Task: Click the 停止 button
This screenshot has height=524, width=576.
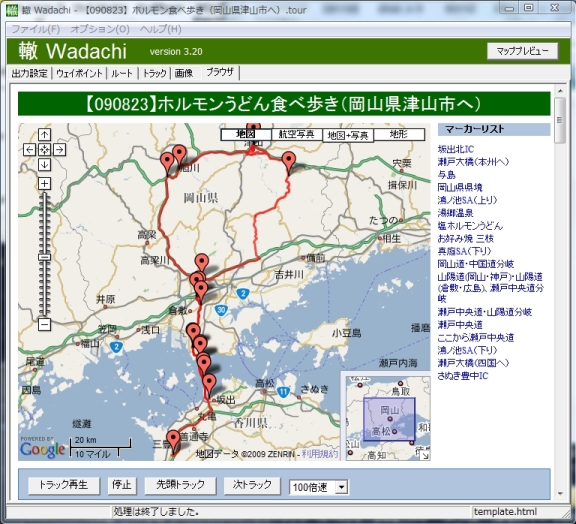Action: coord(122,485)
